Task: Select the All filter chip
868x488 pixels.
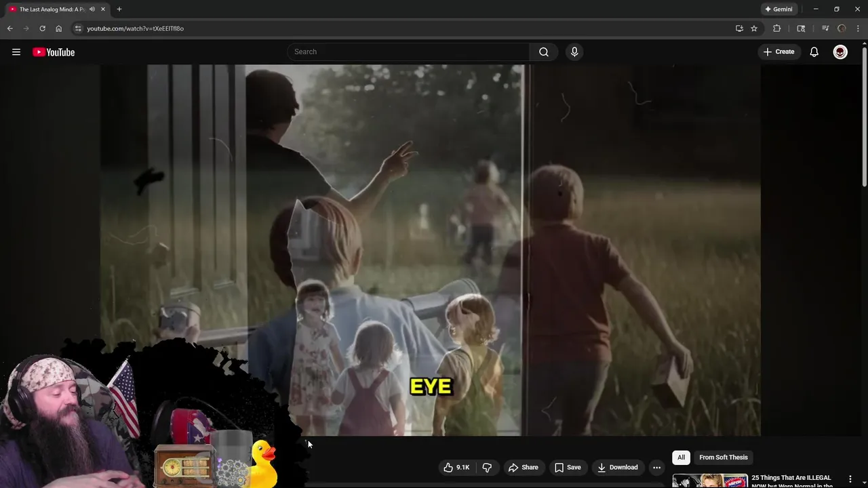Action: [681, 457]
